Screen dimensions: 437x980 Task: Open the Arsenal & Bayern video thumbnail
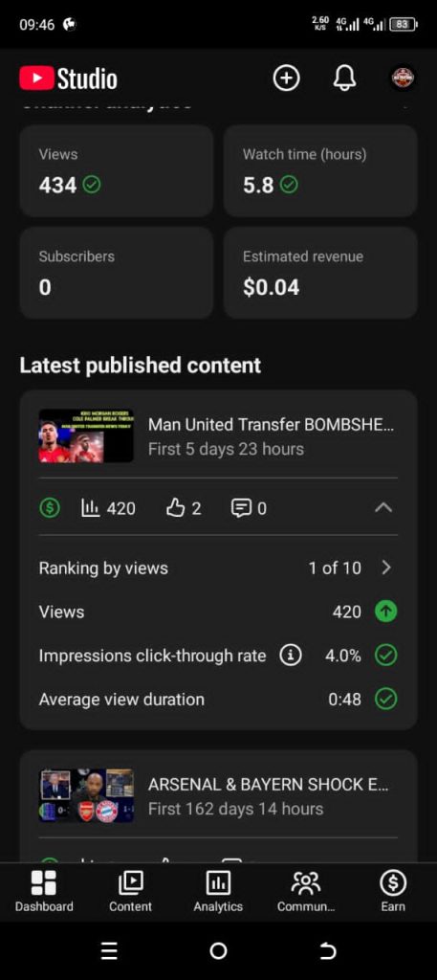coord(86,795)
